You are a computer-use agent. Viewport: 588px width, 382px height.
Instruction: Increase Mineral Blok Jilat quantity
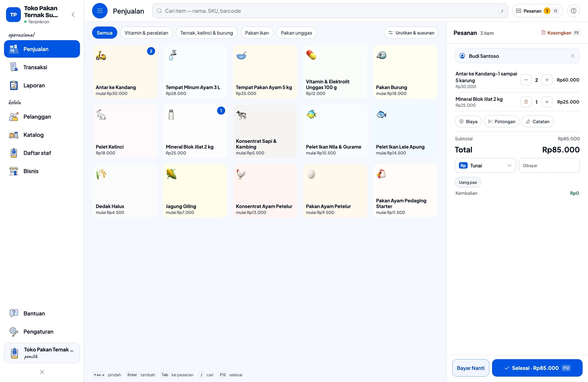coord(547,102)
